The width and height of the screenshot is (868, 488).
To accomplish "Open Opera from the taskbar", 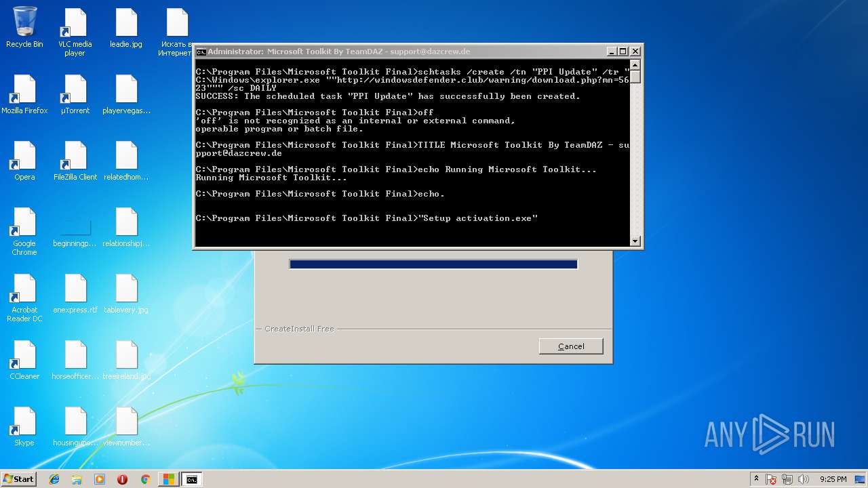I will coord(122,479).
